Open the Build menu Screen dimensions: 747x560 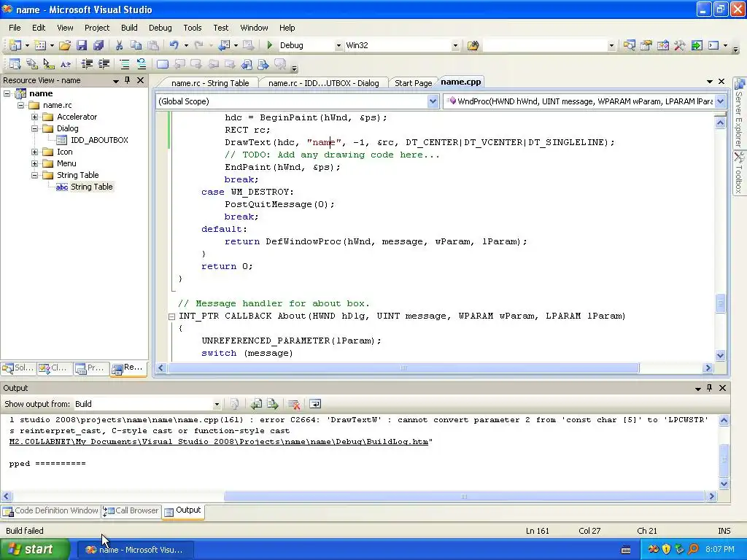(129, 28)
